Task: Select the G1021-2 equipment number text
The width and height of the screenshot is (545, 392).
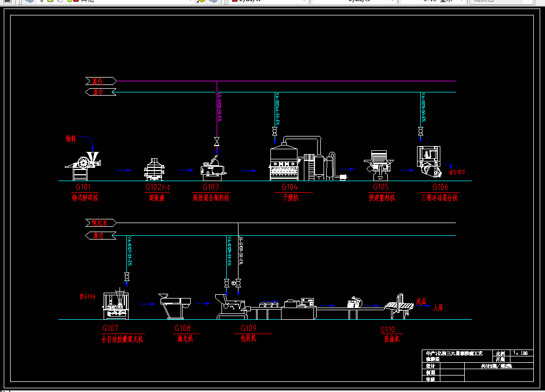Action: tap(158, 187)
